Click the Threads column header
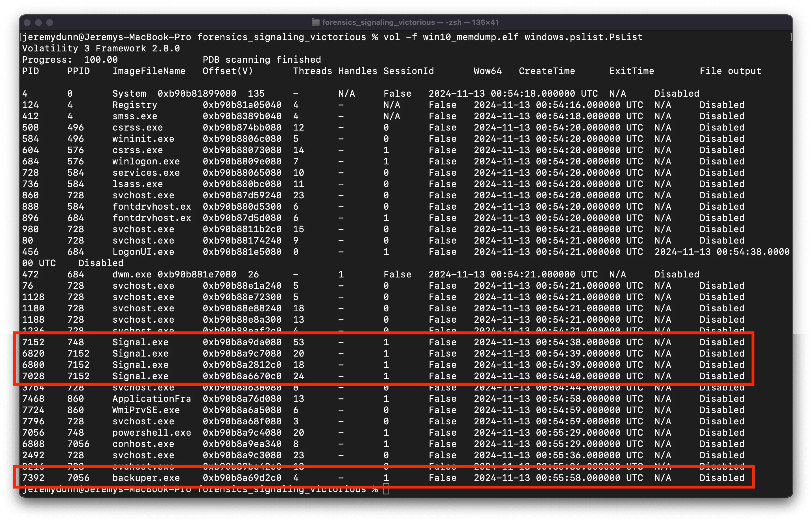The width and height of the screenshot is (812, 521). 312,71
